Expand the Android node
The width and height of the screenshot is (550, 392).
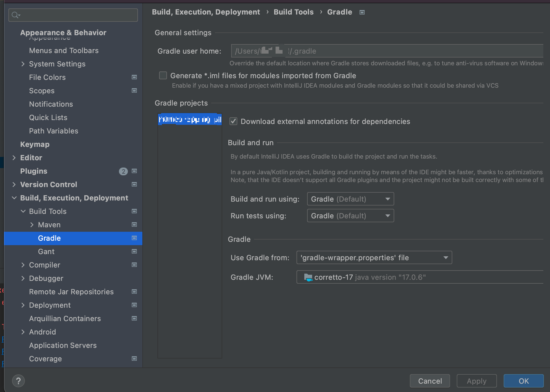(23, 332)
